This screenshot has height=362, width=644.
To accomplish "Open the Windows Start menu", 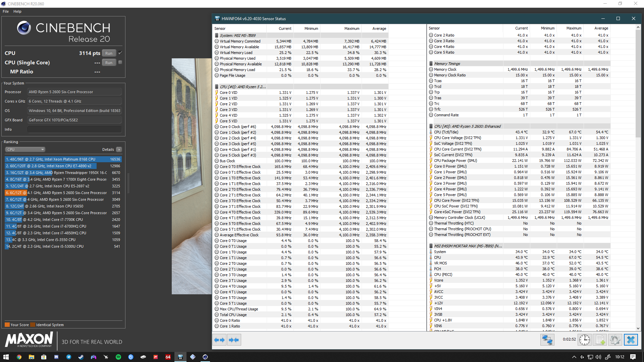I will tap(6, 357).
